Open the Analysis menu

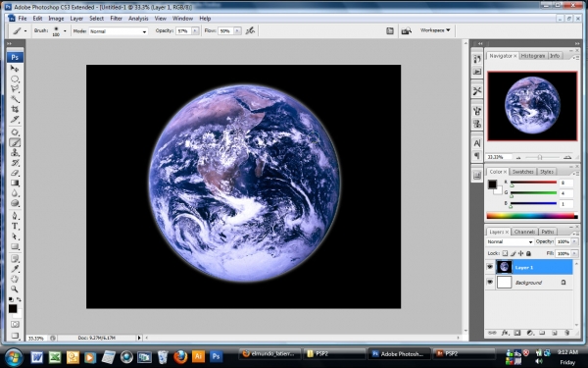[138, 18]
